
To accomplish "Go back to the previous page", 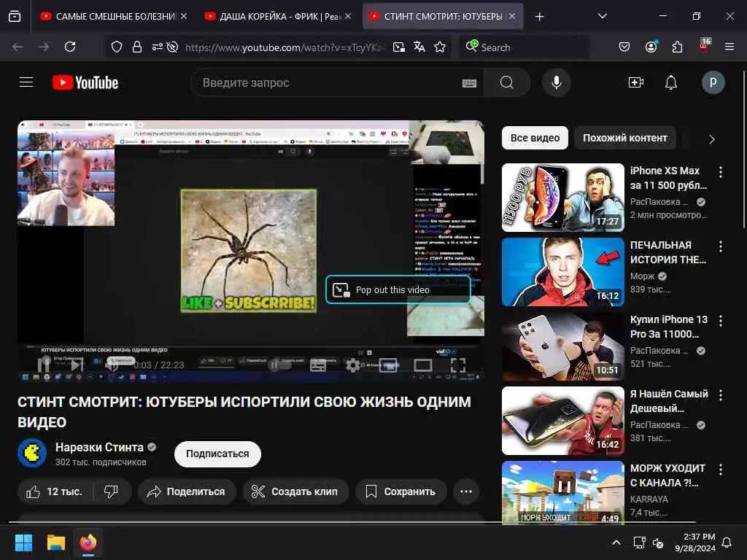I will tap(18, 47).
